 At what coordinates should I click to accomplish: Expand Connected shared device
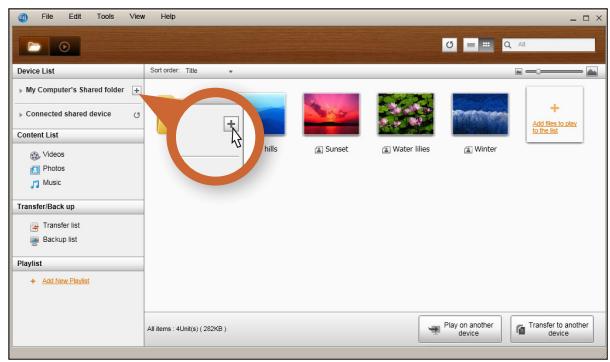pyautogui.click(x=20, y=115)
